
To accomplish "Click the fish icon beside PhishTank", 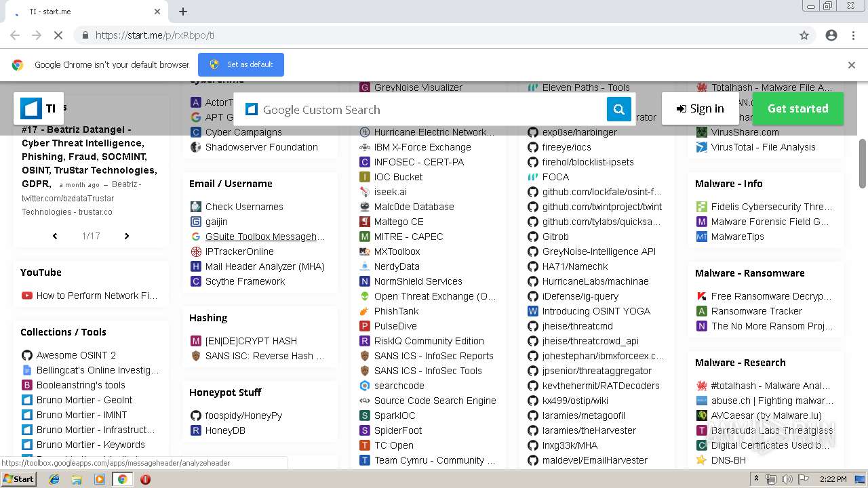I will (x=365, y=311).
